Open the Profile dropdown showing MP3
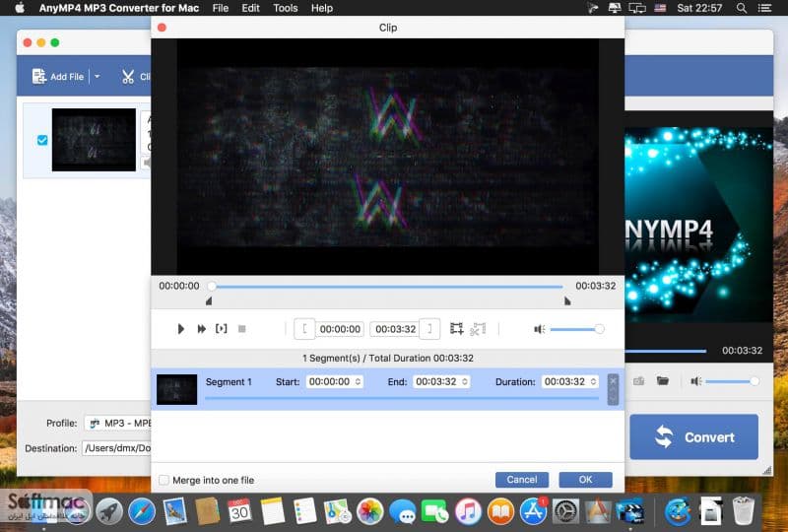 tap(118, 424)
